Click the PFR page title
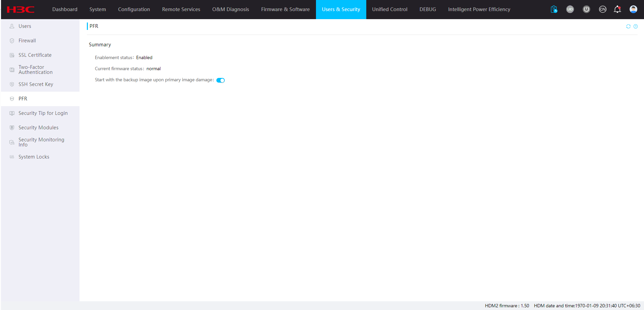This screenshot has height=310, width=644. [x=94, y=26]
